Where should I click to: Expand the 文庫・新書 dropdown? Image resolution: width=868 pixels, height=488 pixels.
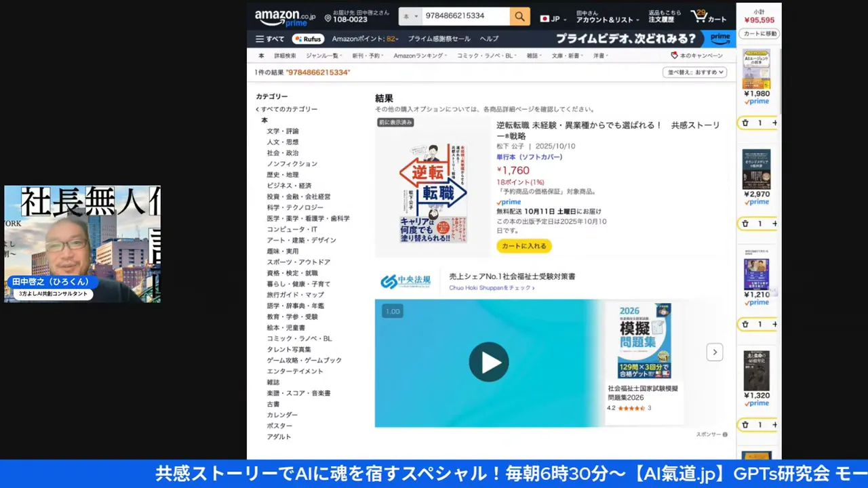pyautogui.click(x=567, y=56)
